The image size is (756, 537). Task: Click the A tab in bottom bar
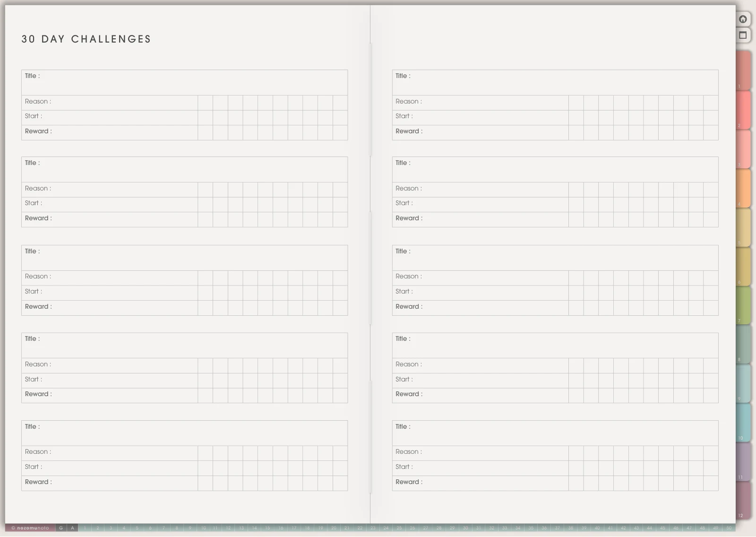pyautogui.click(x=72, y=528)
